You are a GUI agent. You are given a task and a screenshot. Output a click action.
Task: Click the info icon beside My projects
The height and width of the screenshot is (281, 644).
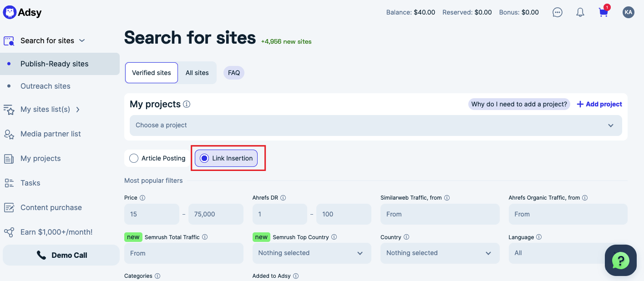[x=187, y=104]
